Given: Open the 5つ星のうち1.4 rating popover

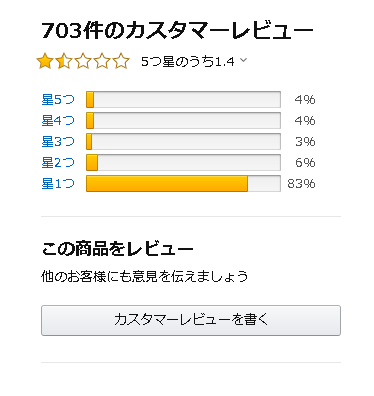Looking at the screenshot, I should (188, 62).
